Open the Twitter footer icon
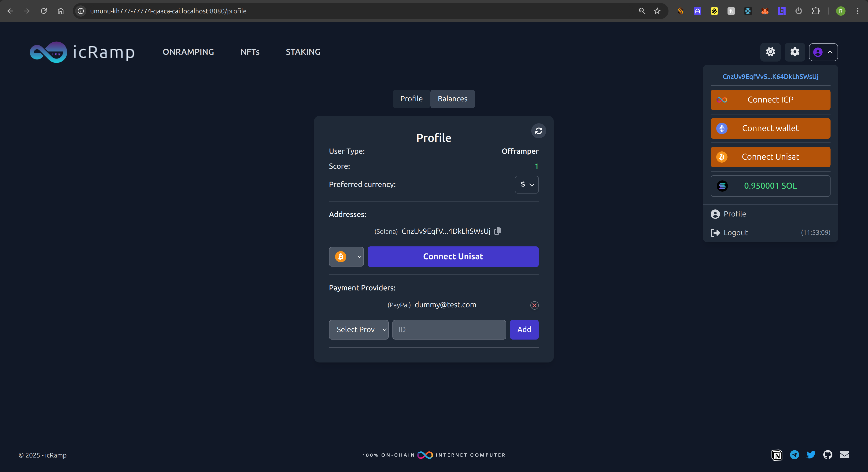 tap(811, 455)
